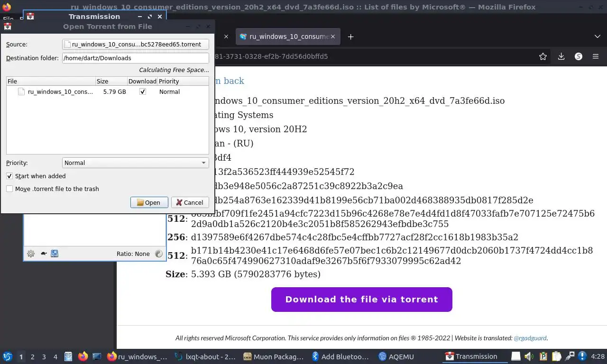Open the LXQt start menu

pyautogui.click(x=8, y=356)
